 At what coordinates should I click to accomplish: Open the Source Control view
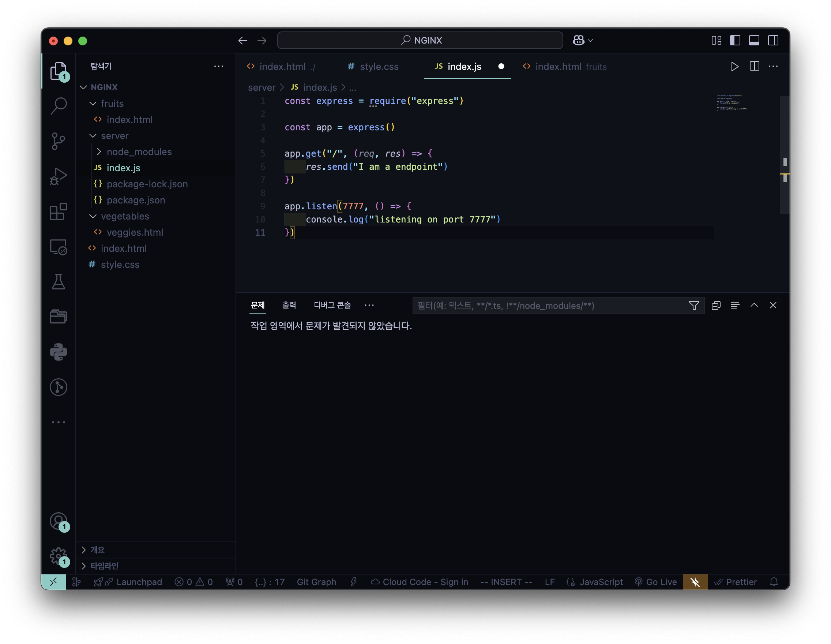[x=58, y=141]
